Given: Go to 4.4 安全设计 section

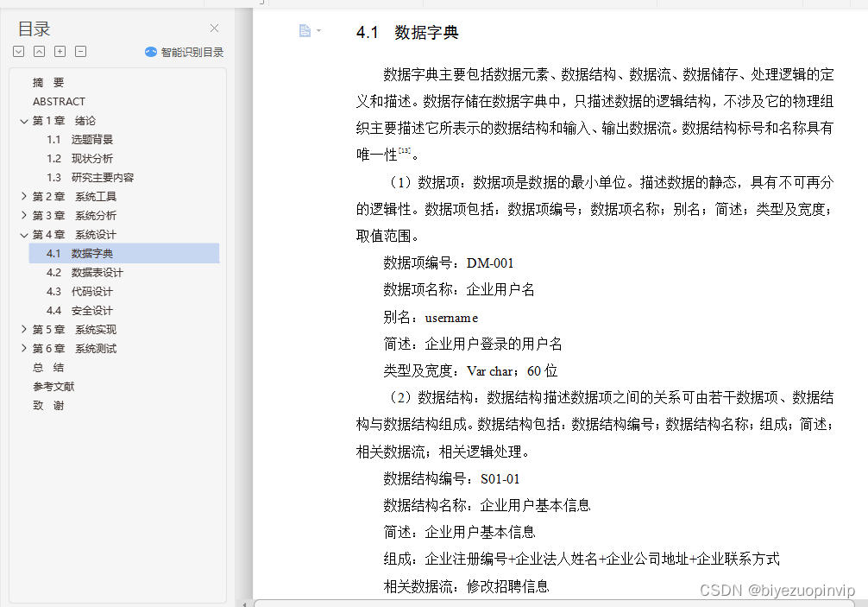Looking at the screenshot, I should [x=79, y=310].
